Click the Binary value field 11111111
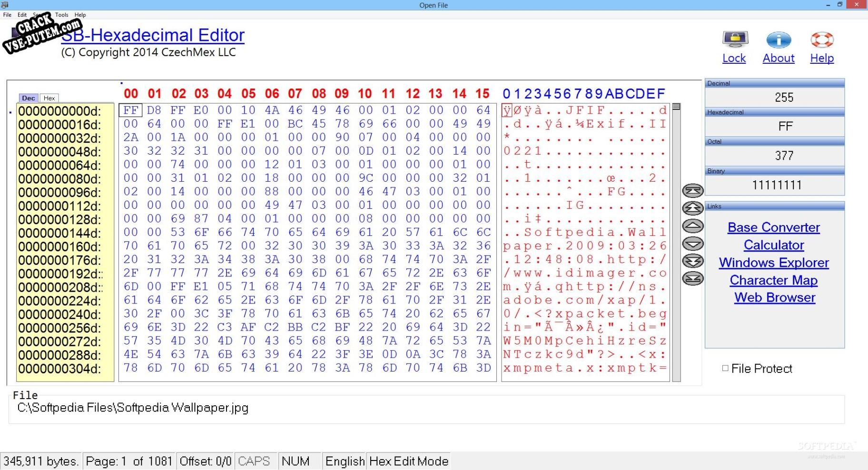The height and width of the screenshot is (470, 868). [775, 185]
